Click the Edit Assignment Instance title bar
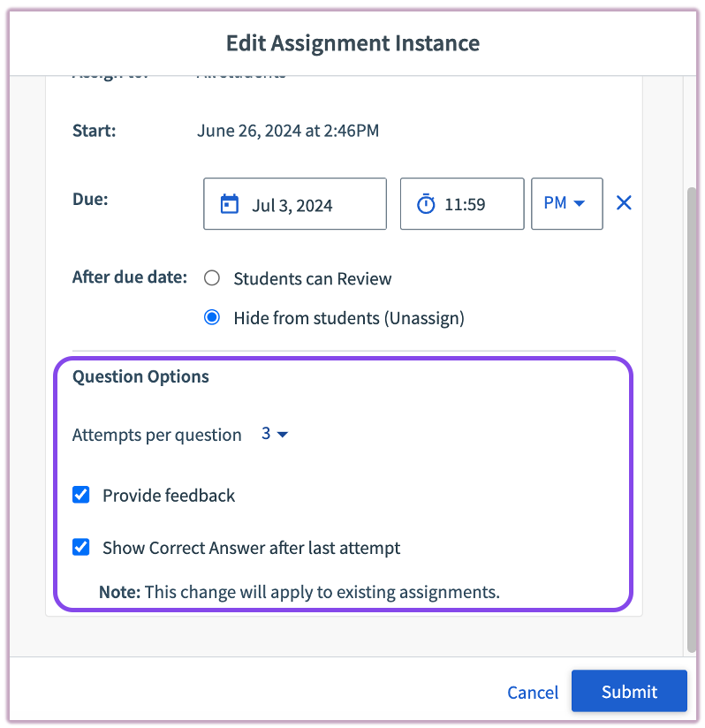The width and height of the screenshot is (705, 728). (x=352, y=42)
